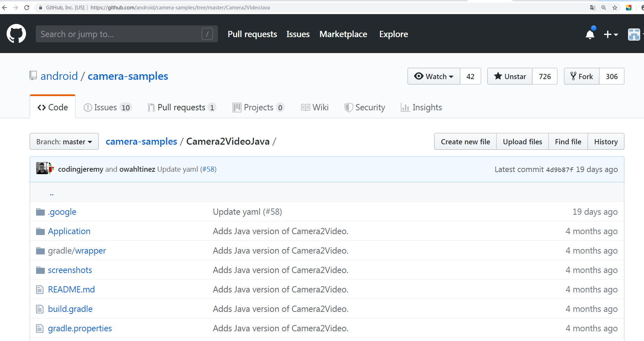This screenshot has height=341, width=644.
Task: Open the owahltinez author link
Action: [137, 169]
